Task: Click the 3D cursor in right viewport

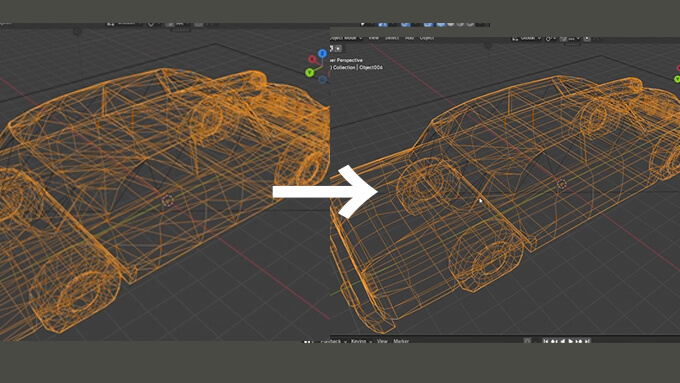Action: tap(561, 184)
